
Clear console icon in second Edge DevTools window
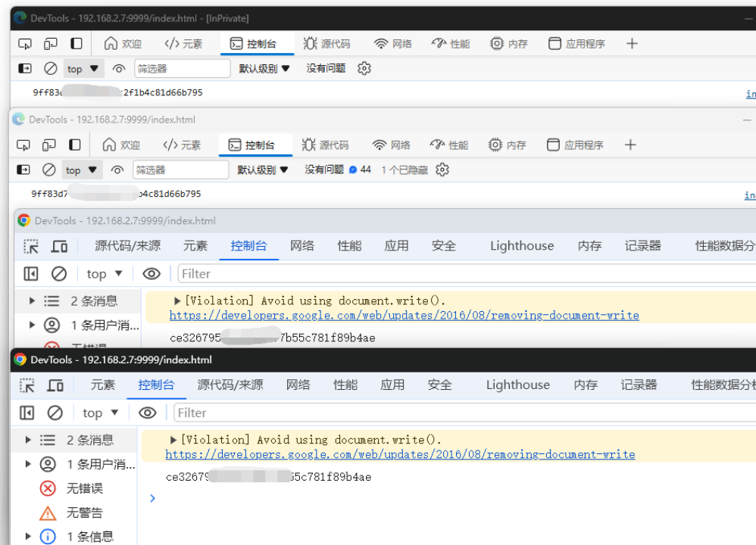pos(48,170)
